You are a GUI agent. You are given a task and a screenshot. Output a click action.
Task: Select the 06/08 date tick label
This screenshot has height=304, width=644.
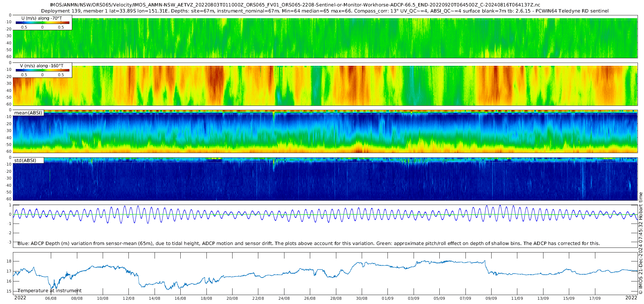(51, 299)
